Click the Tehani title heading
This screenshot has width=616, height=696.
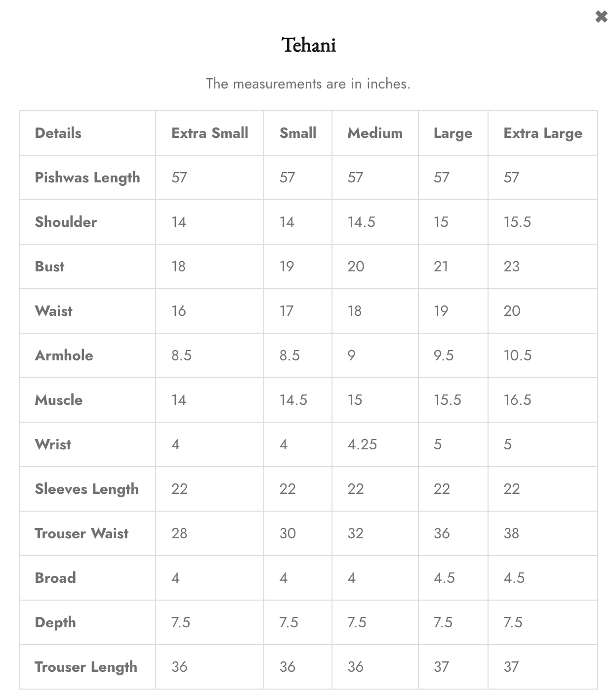pos(309,45)
